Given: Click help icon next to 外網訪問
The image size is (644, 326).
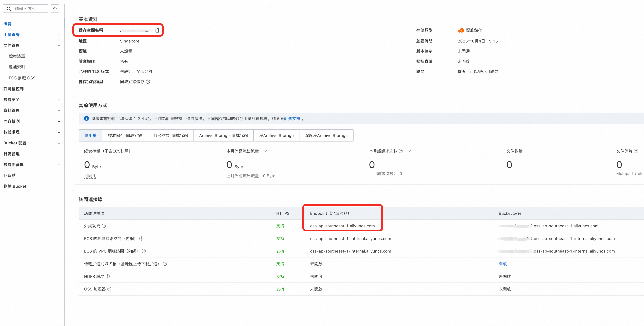Looking at the screenshot, I should click(x=104, y=226).
